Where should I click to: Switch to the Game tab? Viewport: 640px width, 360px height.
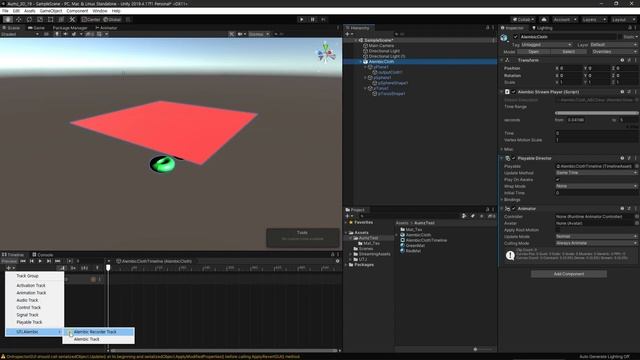click(36, 28)
